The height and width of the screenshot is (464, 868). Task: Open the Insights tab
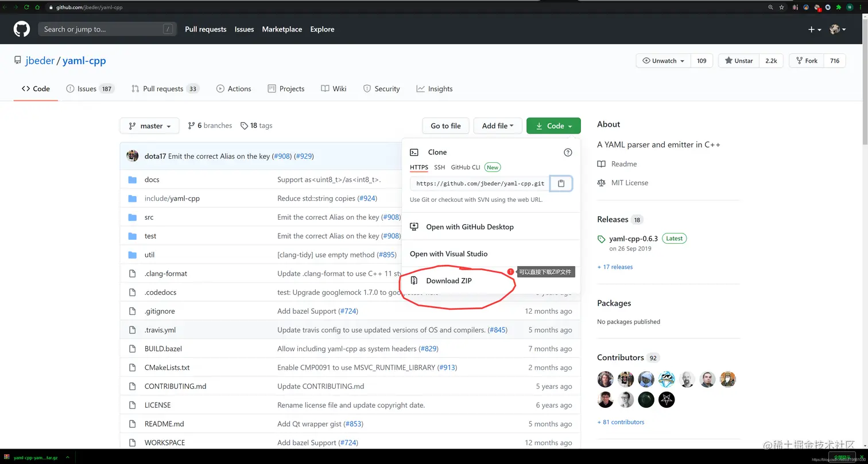(x=435, y=89)
